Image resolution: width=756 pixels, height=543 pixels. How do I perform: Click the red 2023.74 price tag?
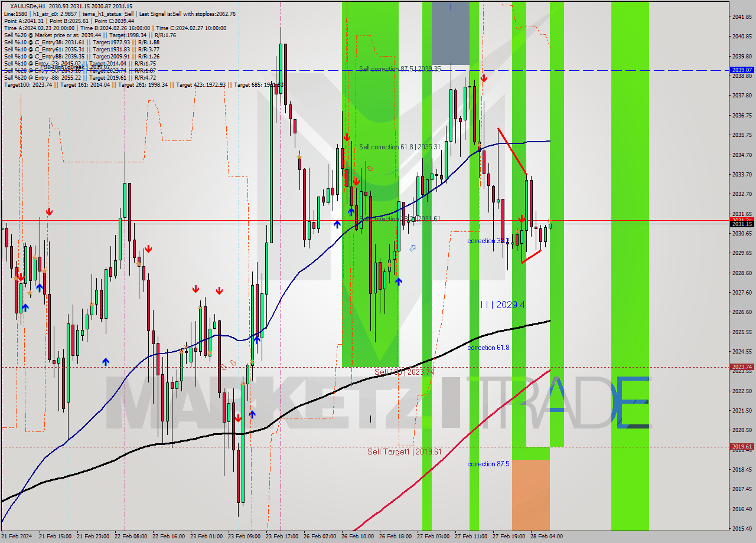pos(742,367)
